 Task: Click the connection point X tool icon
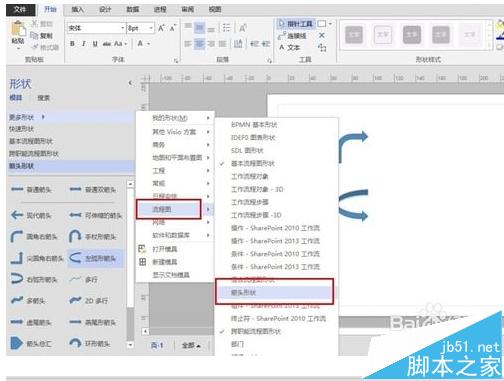322,35
